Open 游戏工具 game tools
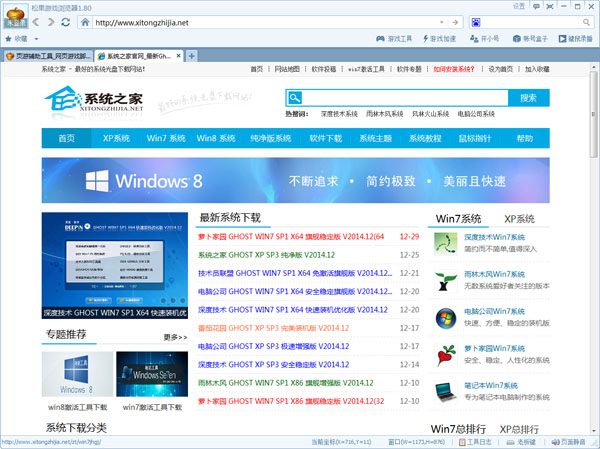 tap(394, 39)
